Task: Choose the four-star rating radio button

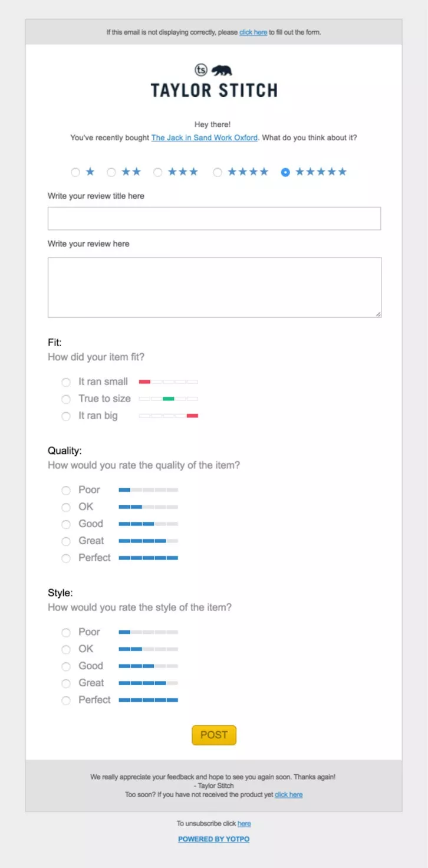Action: tap(218, 173)
